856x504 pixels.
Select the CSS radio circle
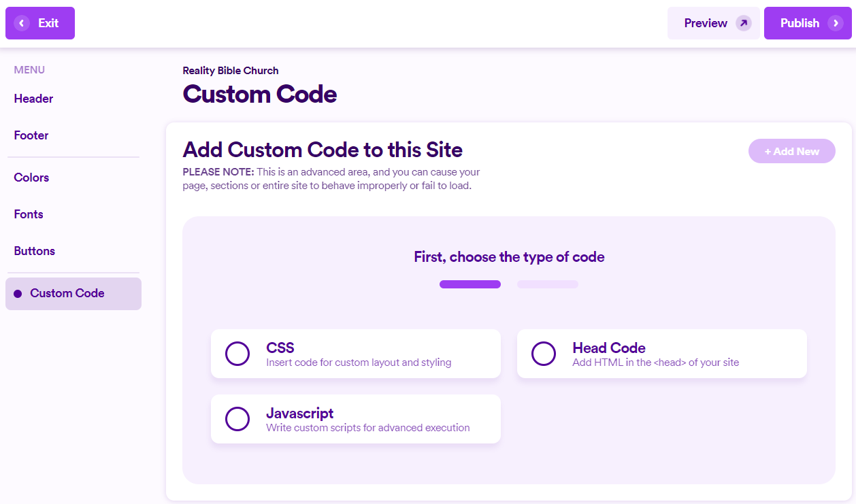point(237,354)
